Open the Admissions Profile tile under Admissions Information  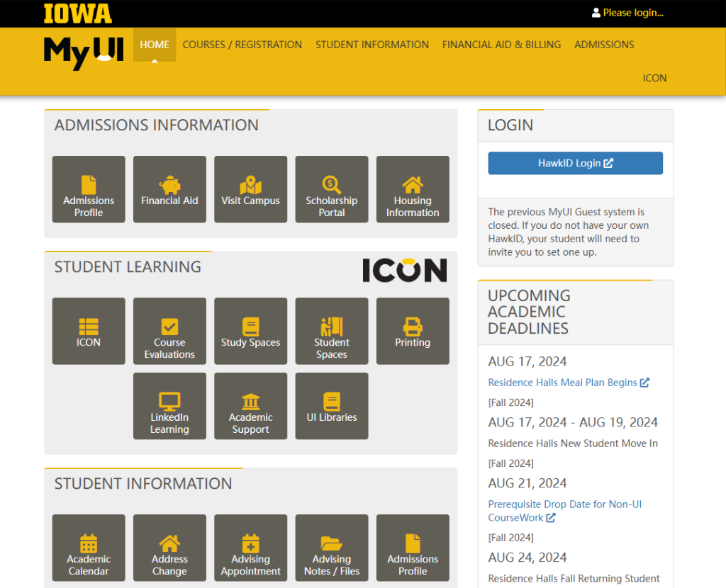tap(89, 189)
